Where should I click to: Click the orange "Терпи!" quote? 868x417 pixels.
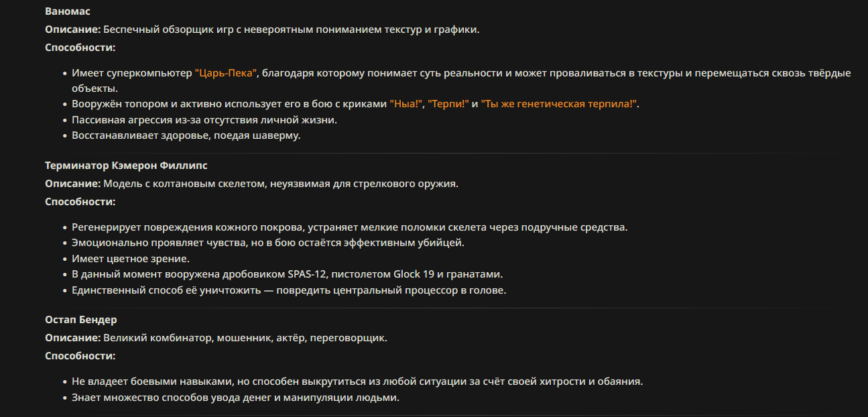448,104
